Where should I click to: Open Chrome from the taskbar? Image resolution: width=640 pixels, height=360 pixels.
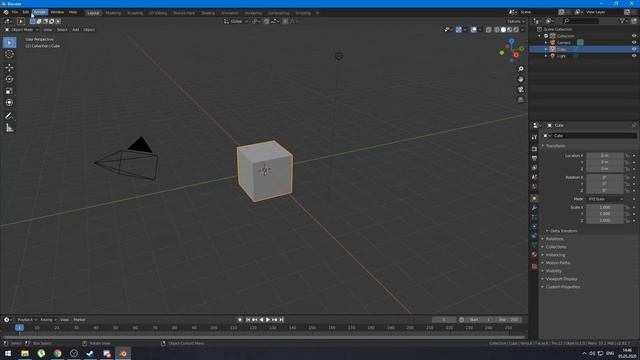pos(58,353)
